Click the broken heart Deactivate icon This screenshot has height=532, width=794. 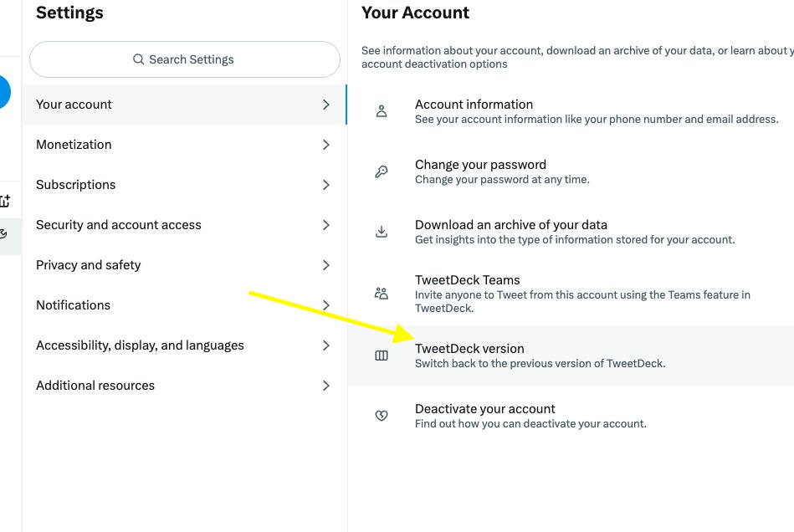[382, 416]
